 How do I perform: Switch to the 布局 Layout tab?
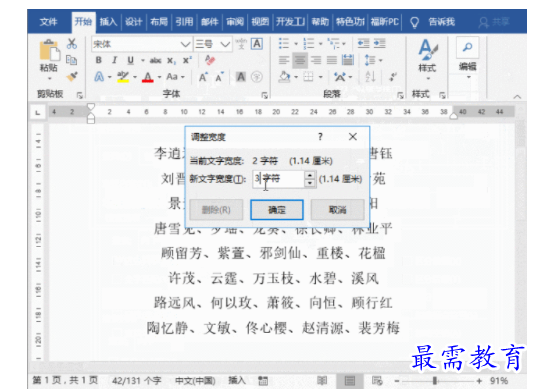tap(159, 22)
